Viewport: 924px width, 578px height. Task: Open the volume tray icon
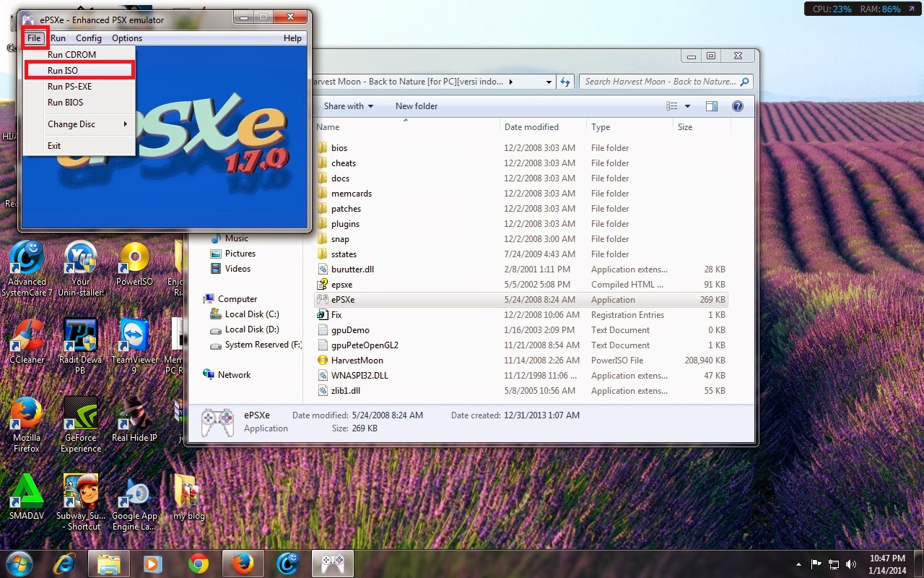coord(851,564)
